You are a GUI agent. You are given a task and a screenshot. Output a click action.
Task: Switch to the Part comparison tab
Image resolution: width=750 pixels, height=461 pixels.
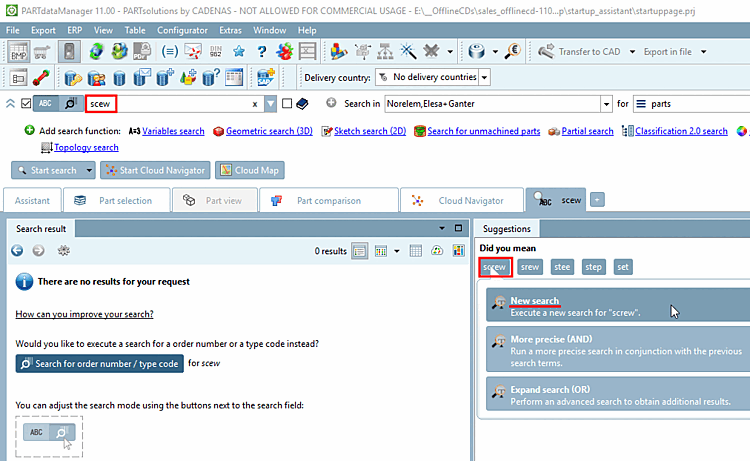(329, 200)
